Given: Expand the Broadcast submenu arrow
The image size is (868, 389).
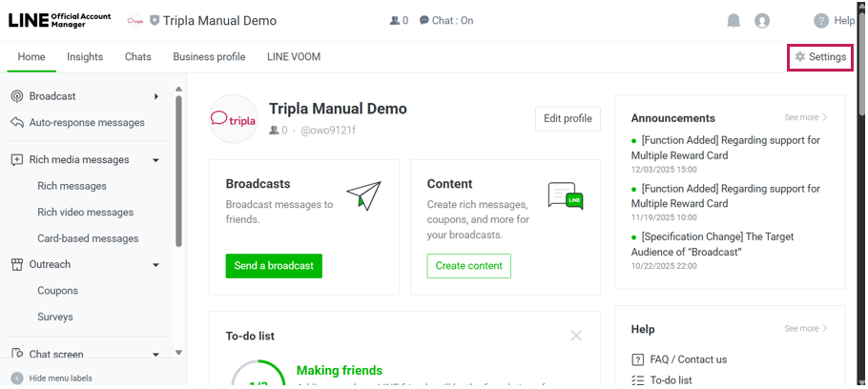Looking at the screenshot, I should 156,96.
